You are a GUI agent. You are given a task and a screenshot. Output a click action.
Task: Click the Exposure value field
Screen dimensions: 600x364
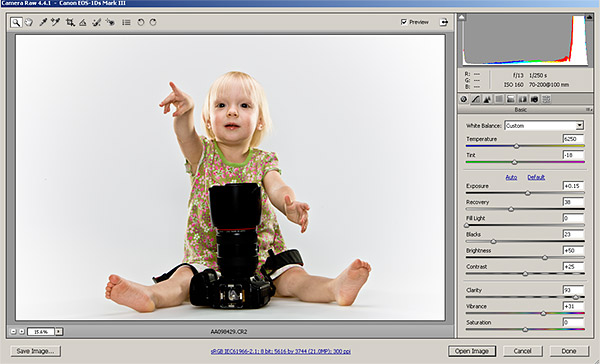(573, 186)
